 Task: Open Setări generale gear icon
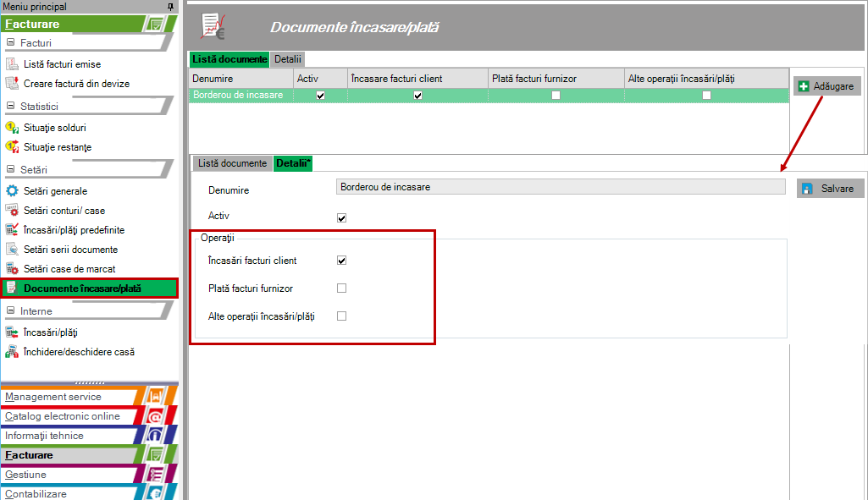12,191
